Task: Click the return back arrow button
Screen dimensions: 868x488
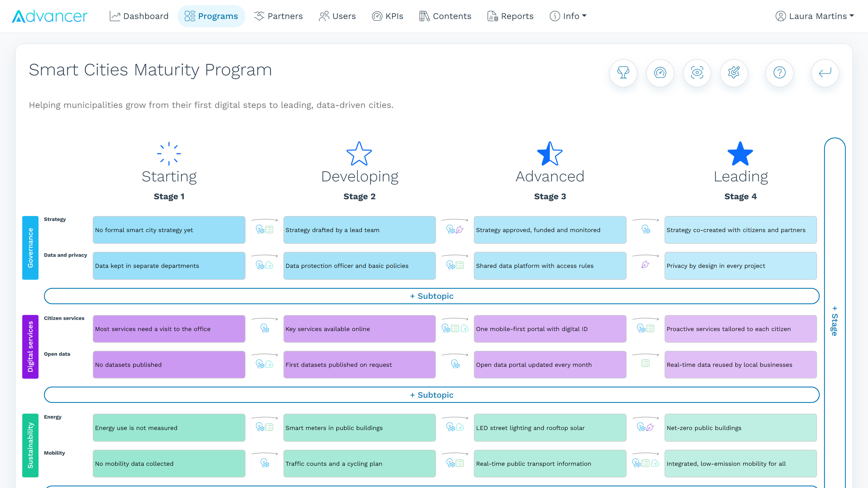Action: (825, 73)
